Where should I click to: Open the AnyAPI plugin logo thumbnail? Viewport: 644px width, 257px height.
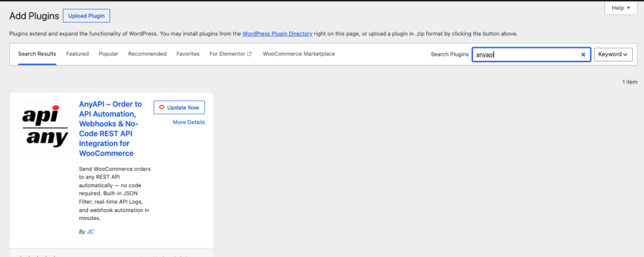[45, 128]
